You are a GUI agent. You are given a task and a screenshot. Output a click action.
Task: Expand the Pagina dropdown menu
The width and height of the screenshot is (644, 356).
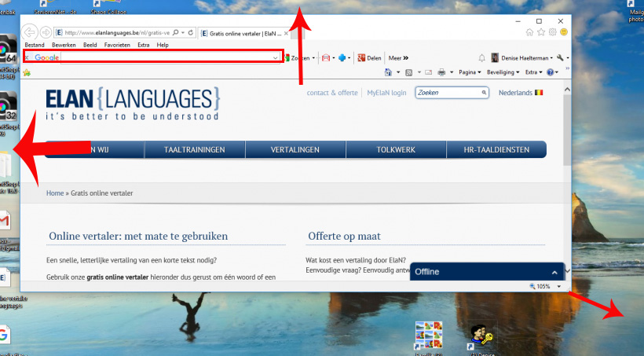471,72
